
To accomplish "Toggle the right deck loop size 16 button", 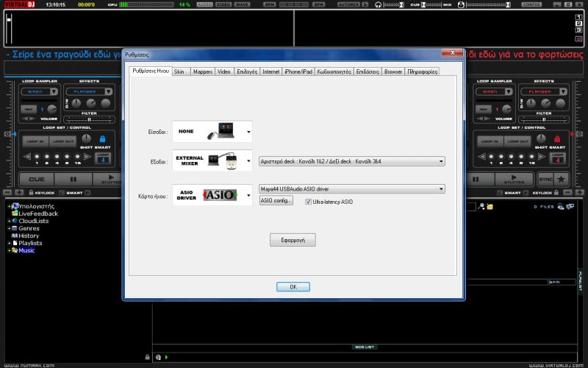I will coord(531,157).
